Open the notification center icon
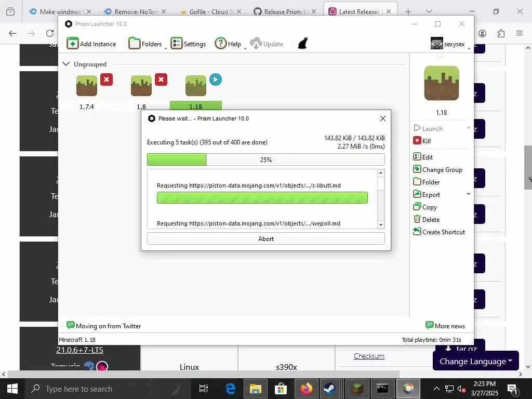 pyautogui.click(x=512, y=389)
